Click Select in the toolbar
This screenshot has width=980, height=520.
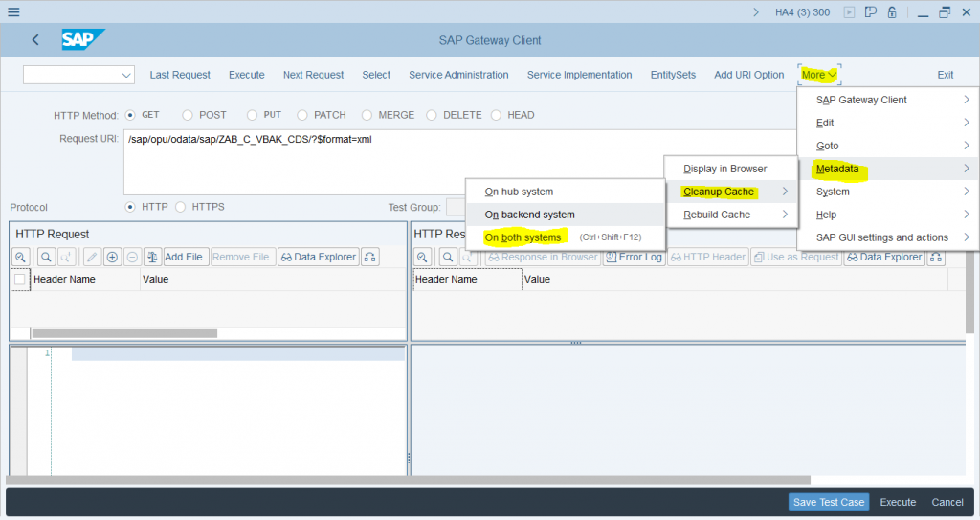click(376, 75)
